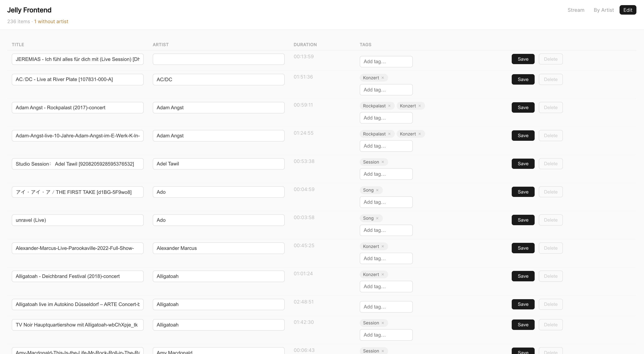This screenshot has height=354, width=644.
Task: Remove Session tag from Adel Tawil row
Action: coord(382,162)
